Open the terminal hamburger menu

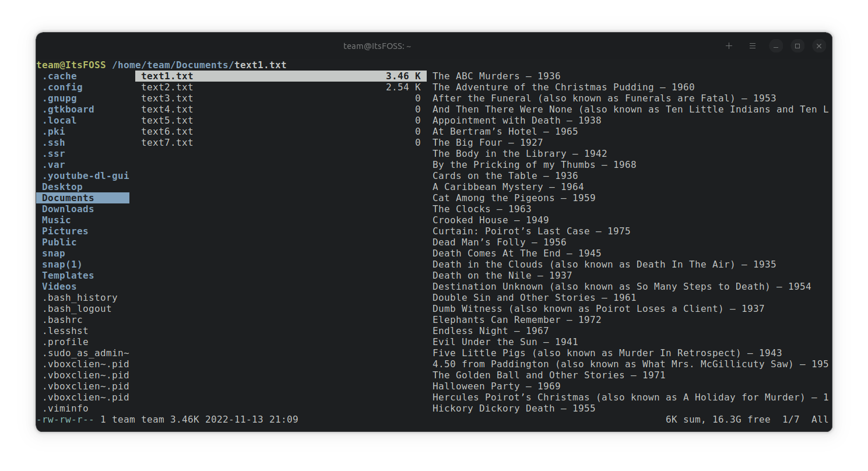(752, 45)
